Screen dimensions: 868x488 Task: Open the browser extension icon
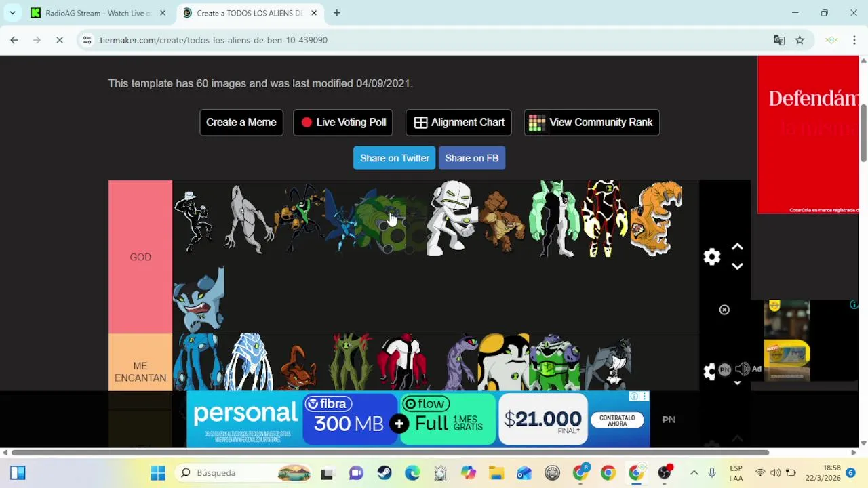831,40
